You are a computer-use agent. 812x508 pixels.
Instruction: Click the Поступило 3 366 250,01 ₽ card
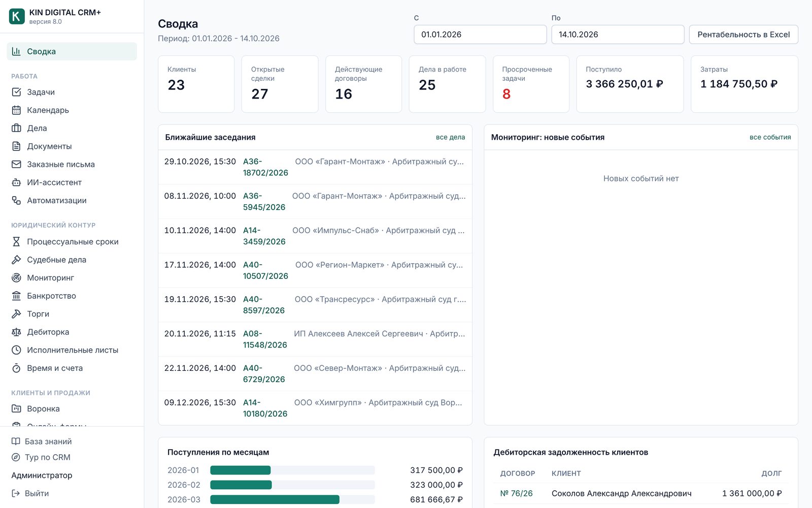(x=630, y=84)
